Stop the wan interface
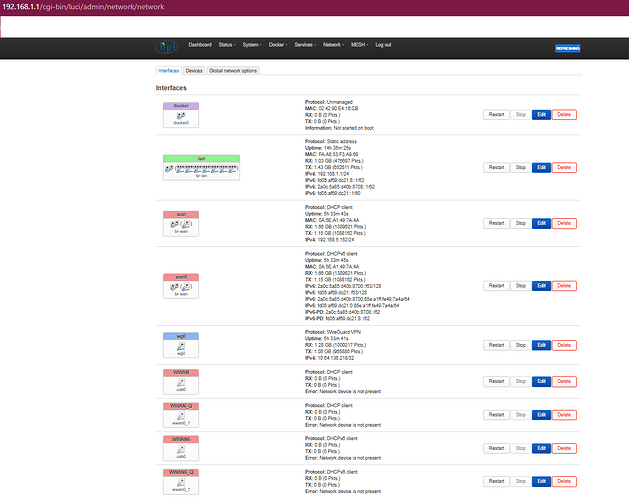 (521, 223)
